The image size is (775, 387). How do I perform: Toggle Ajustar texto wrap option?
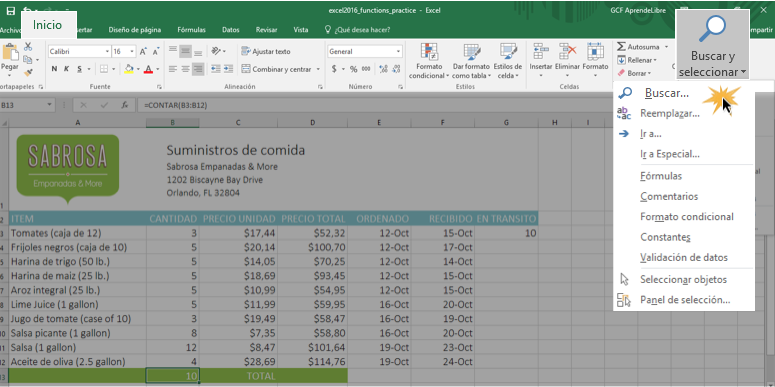266,51
